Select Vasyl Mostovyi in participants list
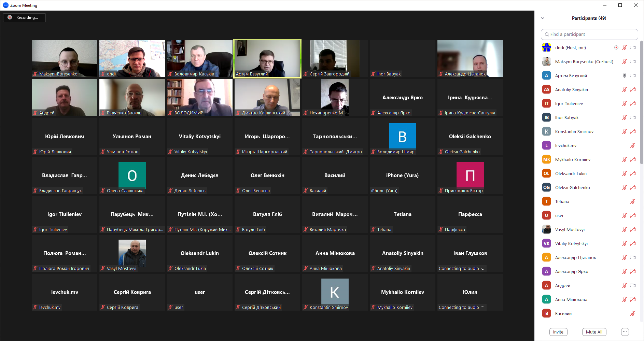Screen dimensions: 644x341 pos(570,229)
